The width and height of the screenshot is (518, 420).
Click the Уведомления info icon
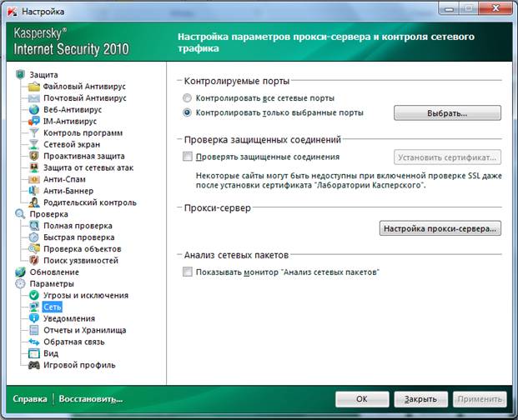click(x=34, y=318)
